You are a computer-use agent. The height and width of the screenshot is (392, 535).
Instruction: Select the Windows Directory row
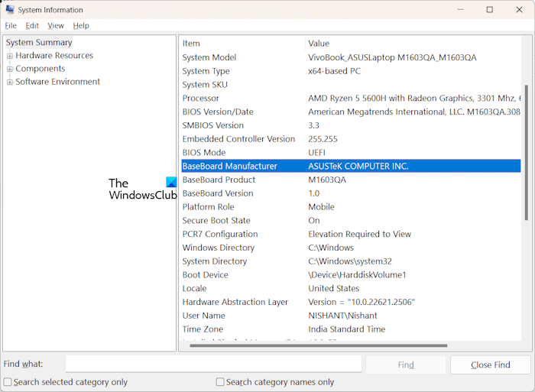tap(351, 248)
